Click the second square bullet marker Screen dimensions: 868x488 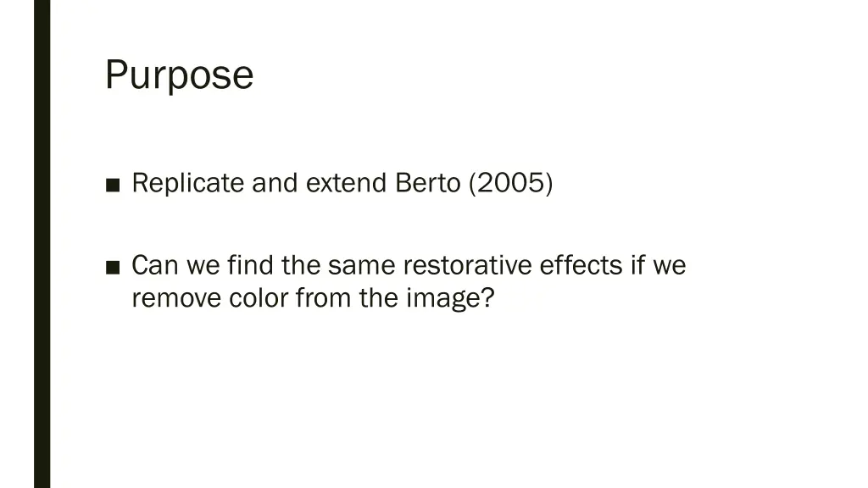tap(113, 267)
